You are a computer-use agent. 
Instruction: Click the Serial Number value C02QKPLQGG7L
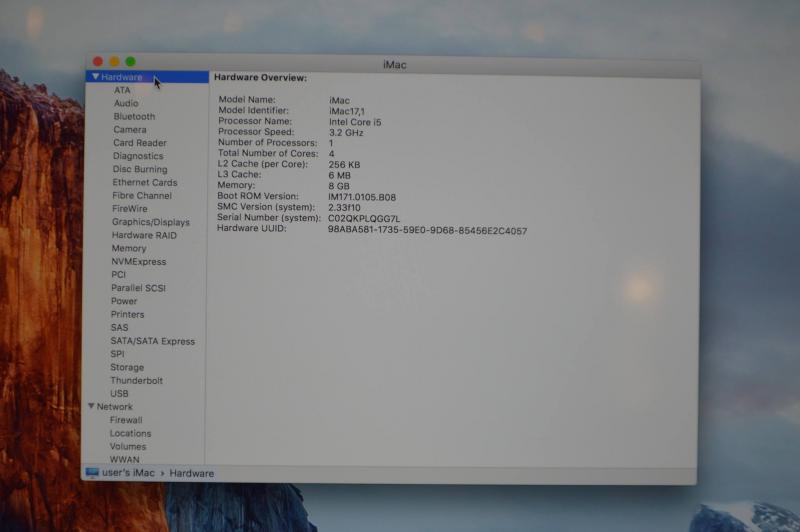coord(364,218)
